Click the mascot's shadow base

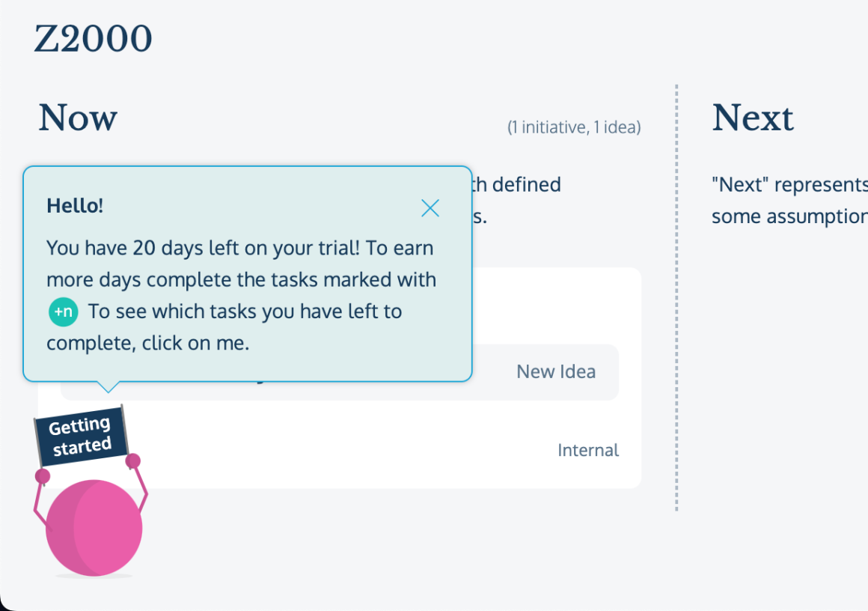point(93,574)
